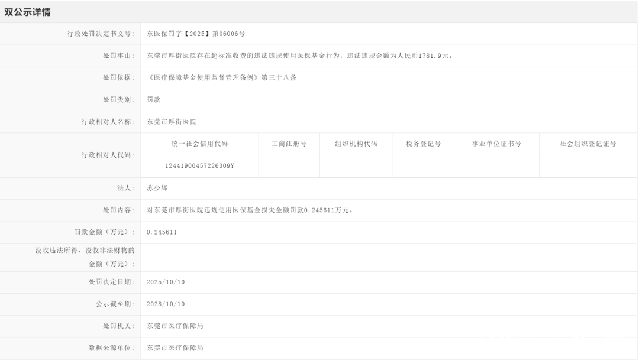Select 东莞市医疗保障局 in the 处罚机关 row

point(175,326)
